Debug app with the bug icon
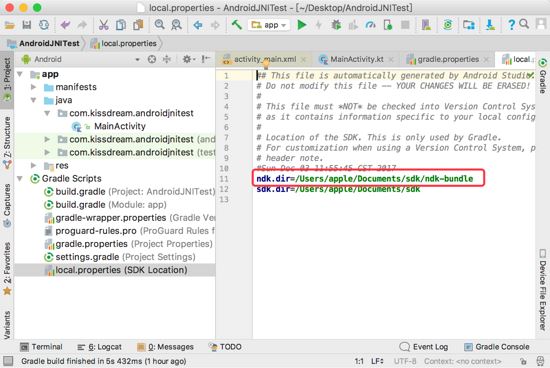 click(336, 25)
